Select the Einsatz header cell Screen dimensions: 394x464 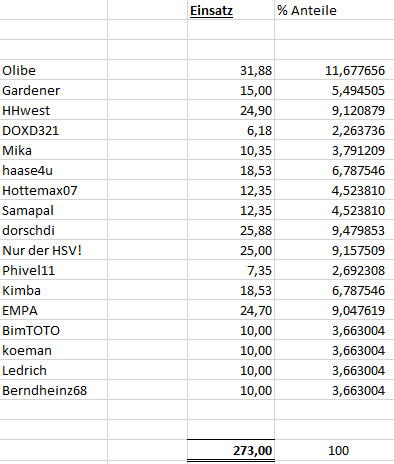click(x=231, y=10)
